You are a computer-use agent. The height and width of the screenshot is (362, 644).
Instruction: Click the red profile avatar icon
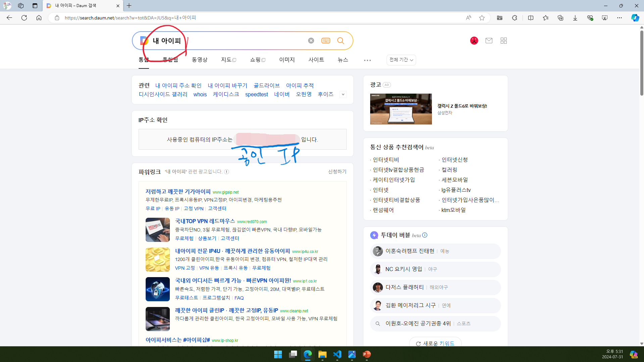(474, 41)
